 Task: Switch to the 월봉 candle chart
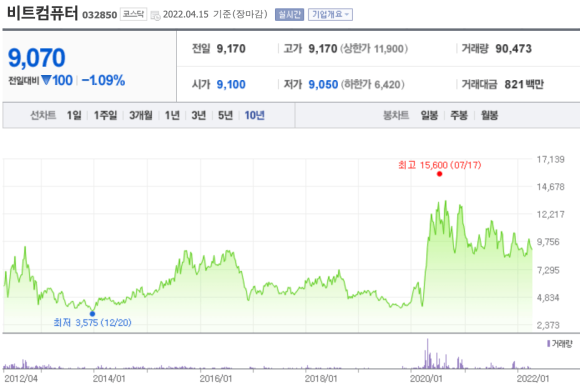coord(489,115)
